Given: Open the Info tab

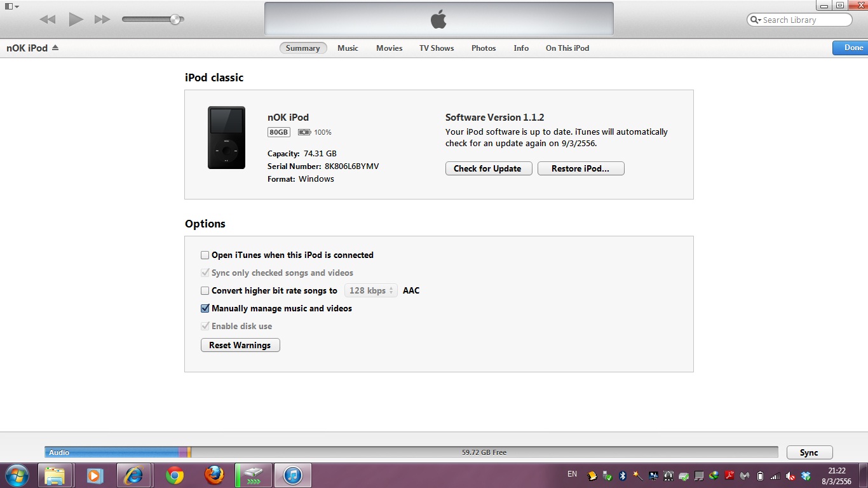Looking at the screenshot, I should (x=521, y=48).
